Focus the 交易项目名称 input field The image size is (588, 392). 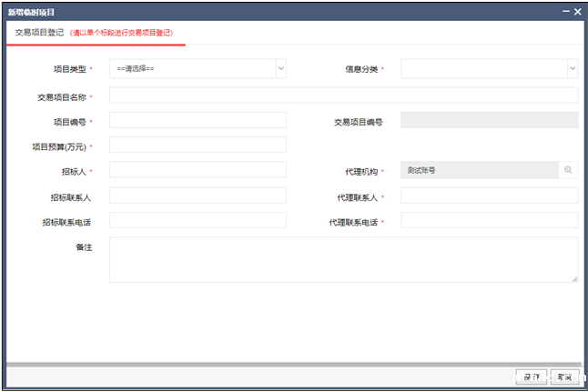pos(343,95)
